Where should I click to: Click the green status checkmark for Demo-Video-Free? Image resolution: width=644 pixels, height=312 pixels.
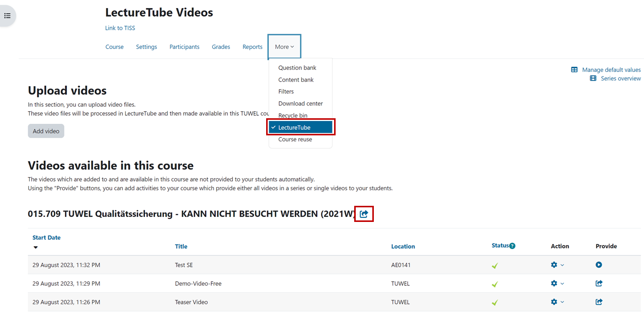pyautogui.click(x=495, y=284)
